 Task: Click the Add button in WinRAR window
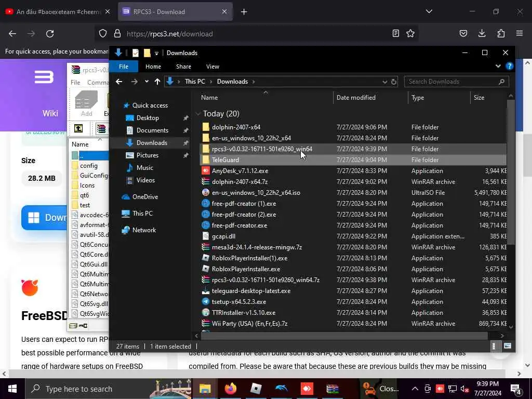pyautogui.click(x=86, y=104)
